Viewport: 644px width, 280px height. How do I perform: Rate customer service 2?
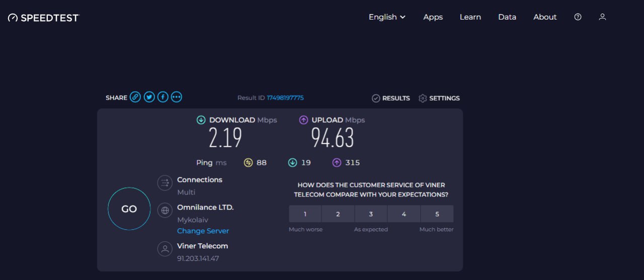coord(338,214)
